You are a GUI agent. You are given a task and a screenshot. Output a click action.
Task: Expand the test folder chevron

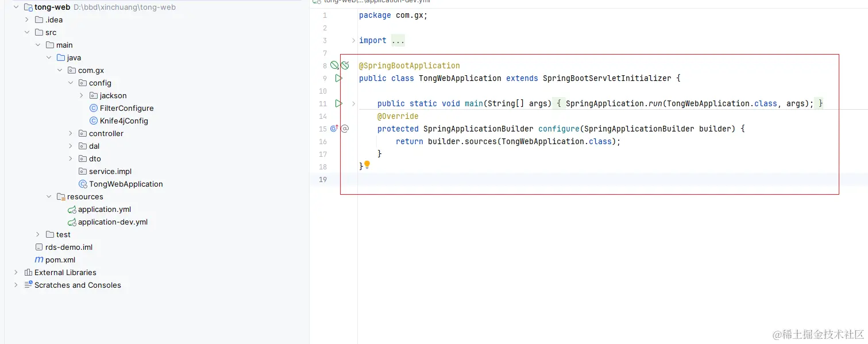[38, 235]
